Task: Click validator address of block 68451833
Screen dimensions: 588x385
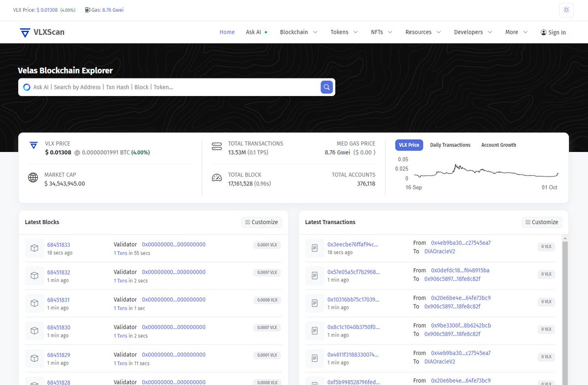Action: pyautogui.click(x=173, y=244)
